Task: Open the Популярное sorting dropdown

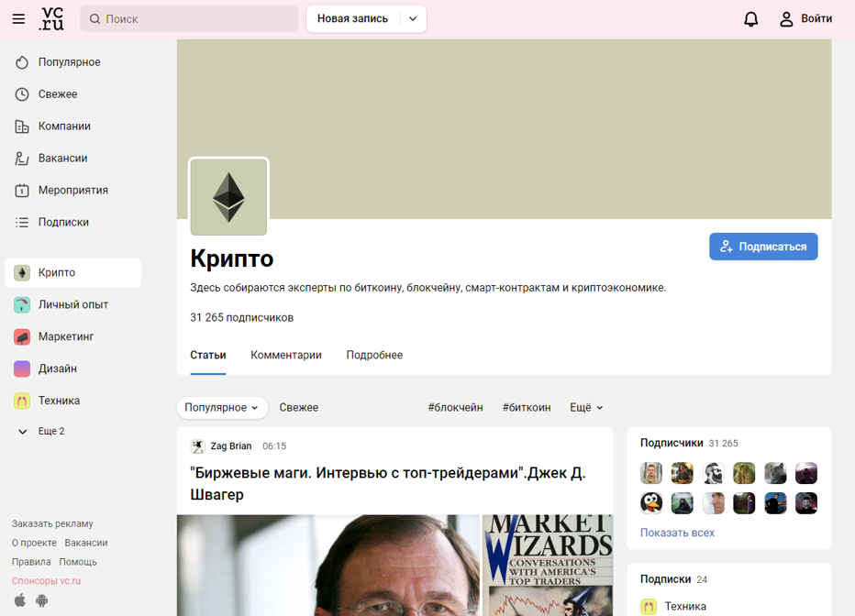Action: (x=222, y=407)
